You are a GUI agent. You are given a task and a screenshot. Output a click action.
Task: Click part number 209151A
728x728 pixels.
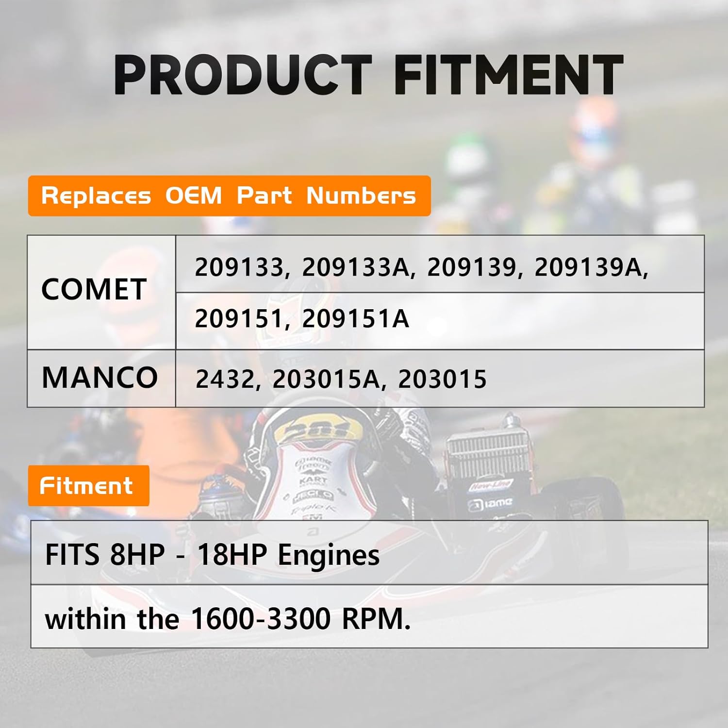point(355,319)
